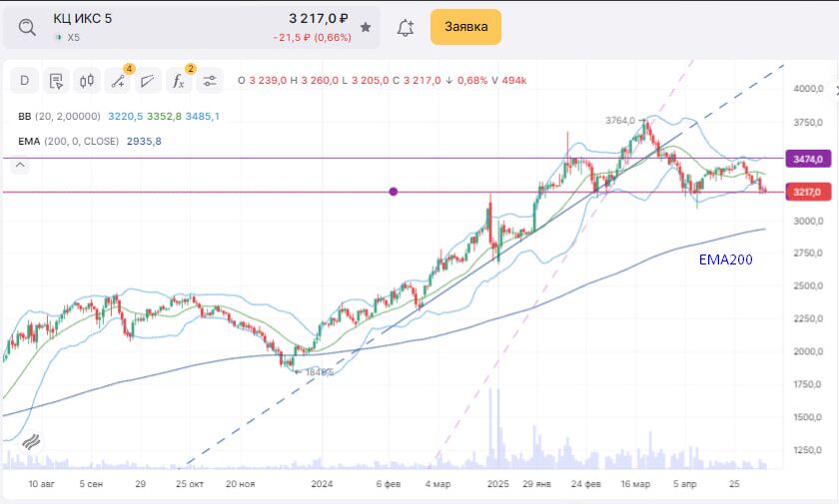The width and height of the screenshot is (839, 504).
Task: Select the drawing tools icon
Action: click(148, 81)
